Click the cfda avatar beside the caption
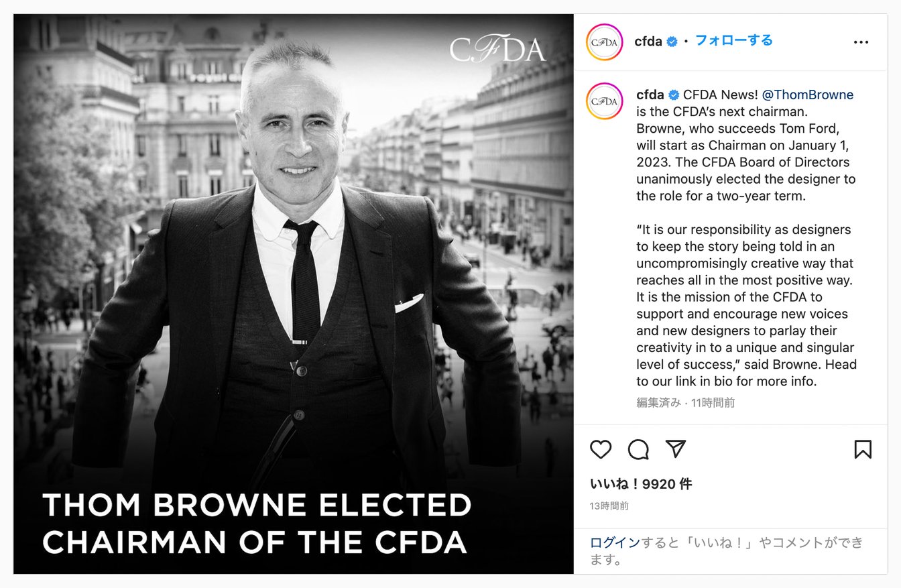 [605, 101]
